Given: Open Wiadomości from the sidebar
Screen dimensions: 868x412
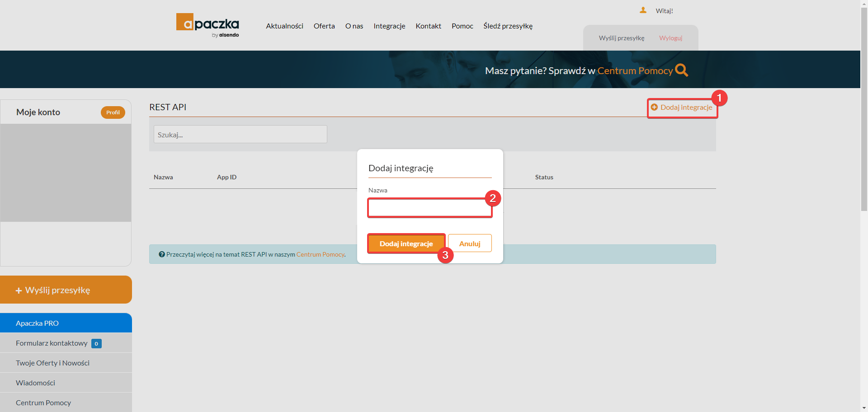Looking at the screenshot, I should coord(36,383).
